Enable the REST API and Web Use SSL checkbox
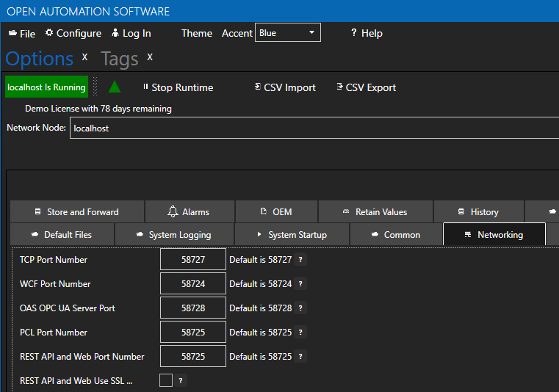 point(166,380)
